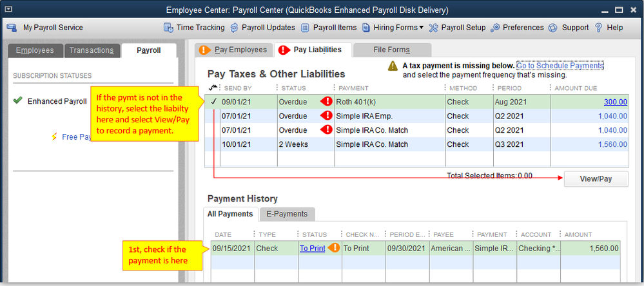Sort liabilities by AMOUNT DUE column
Viewport: 644px width, 286px height.
click(x=576, y=88)
